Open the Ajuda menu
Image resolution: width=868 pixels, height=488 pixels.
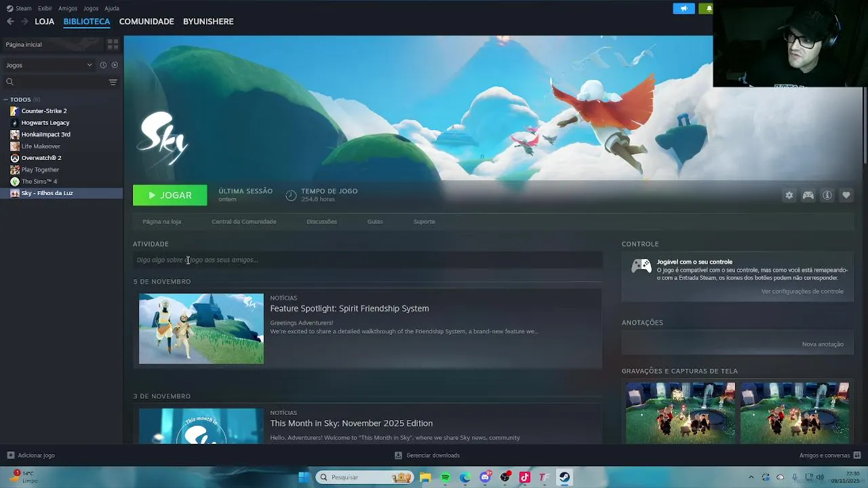(112, 8)
